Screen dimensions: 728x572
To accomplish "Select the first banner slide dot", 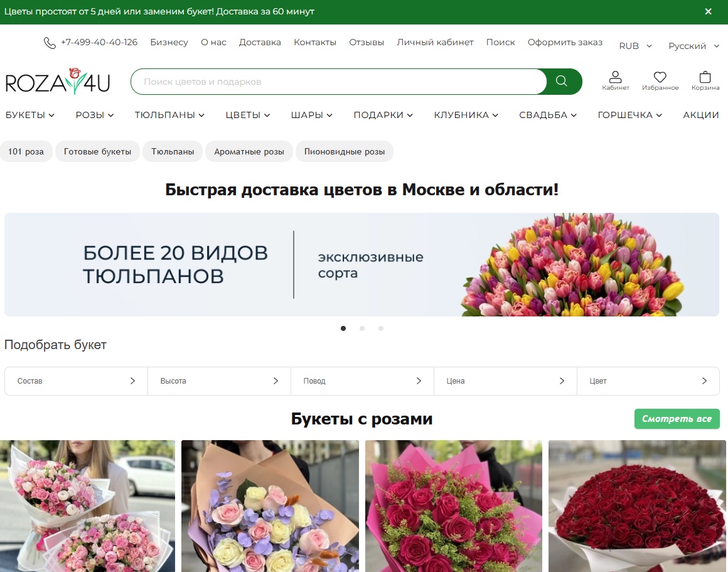I will click(x=343, y=328).
